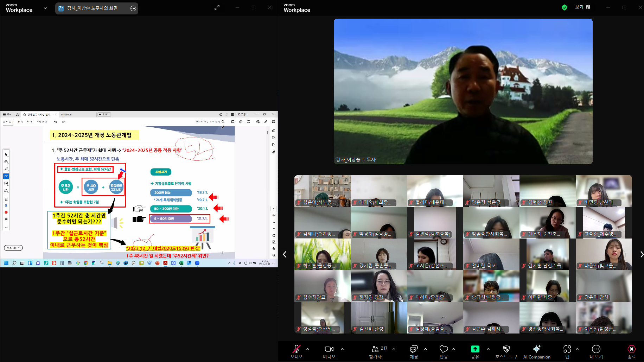644x362 pixels.
Task: Open the 참가자 participants panel
Action: 375,351
